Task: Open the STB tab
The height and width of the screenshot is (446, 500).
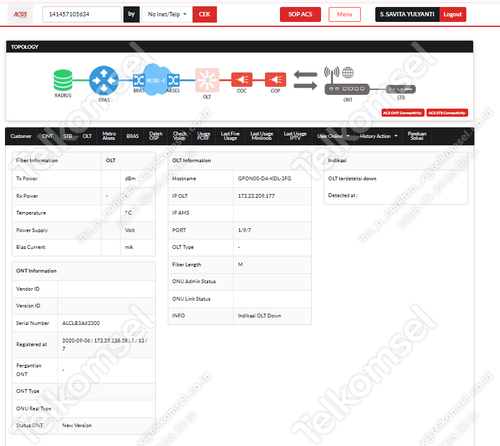Action: [68, 136]
